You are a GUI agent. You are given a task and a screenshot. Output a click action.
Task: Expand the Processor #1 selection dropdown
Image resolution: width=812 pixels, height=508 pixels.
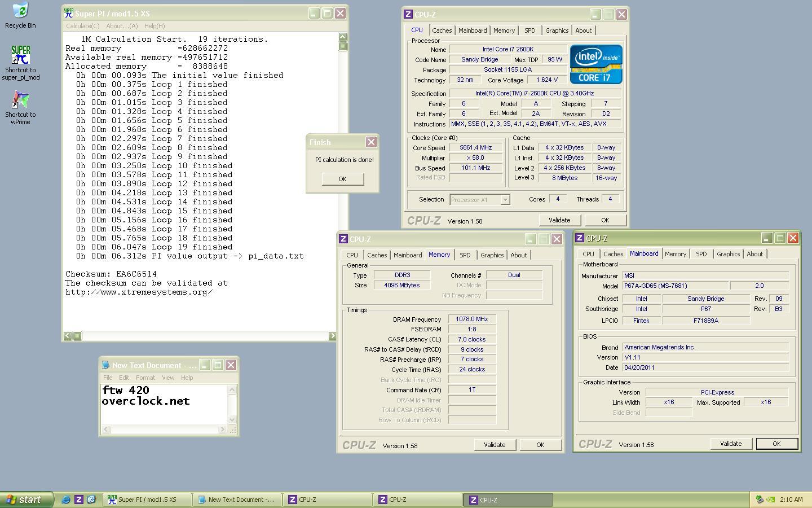tap(505, 199)
